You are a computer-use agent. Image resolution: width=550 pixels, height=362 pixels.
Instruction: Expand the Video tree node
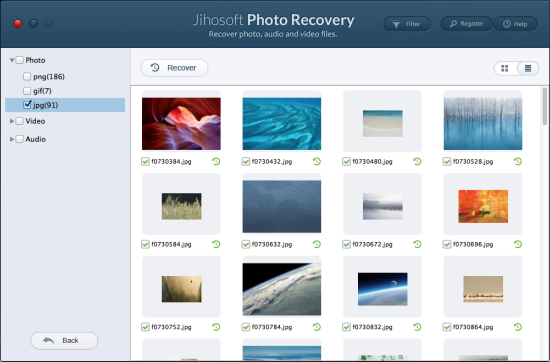(x=12, y=121)
